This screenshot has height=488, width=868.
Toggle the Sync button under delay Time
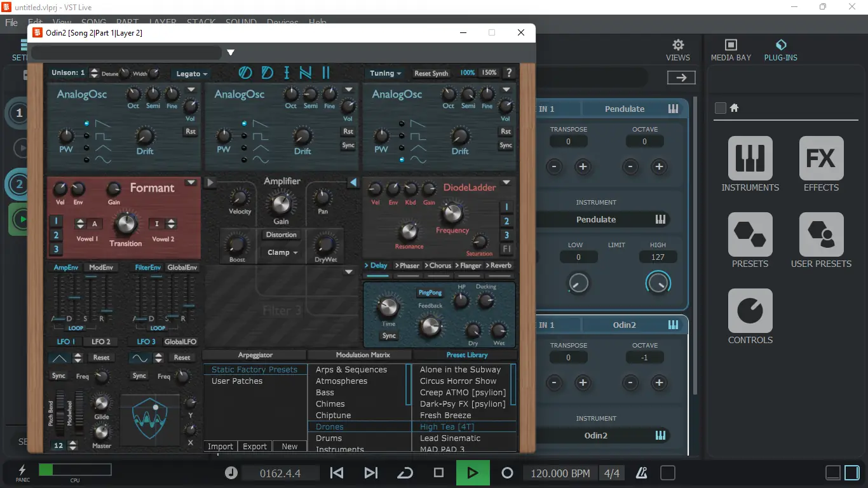[389, 335]
